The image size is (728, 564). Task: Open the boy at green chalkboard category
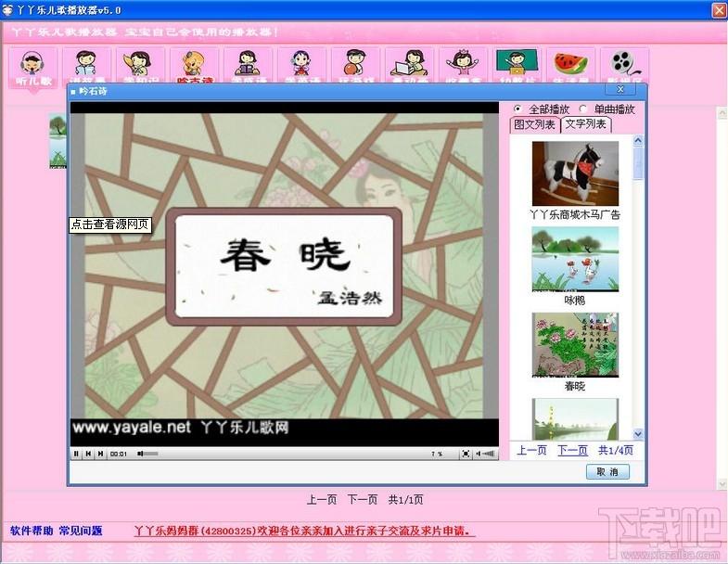(517, 66)
